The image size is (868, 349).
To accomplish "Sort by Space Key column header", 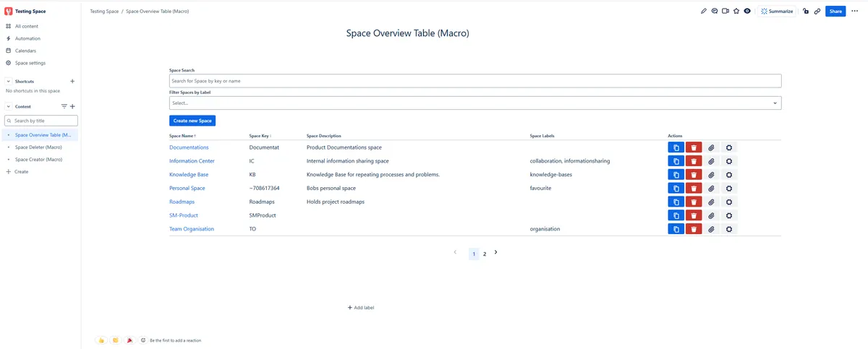I will (x=260, y=136).
